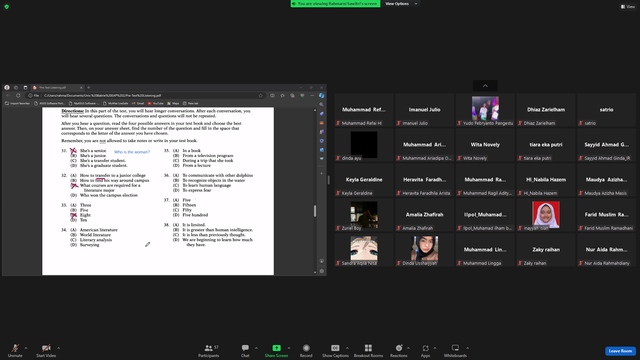Open the MyASUS Software bookmark
This screenshot has height=360, width=640.
(84, 103)
